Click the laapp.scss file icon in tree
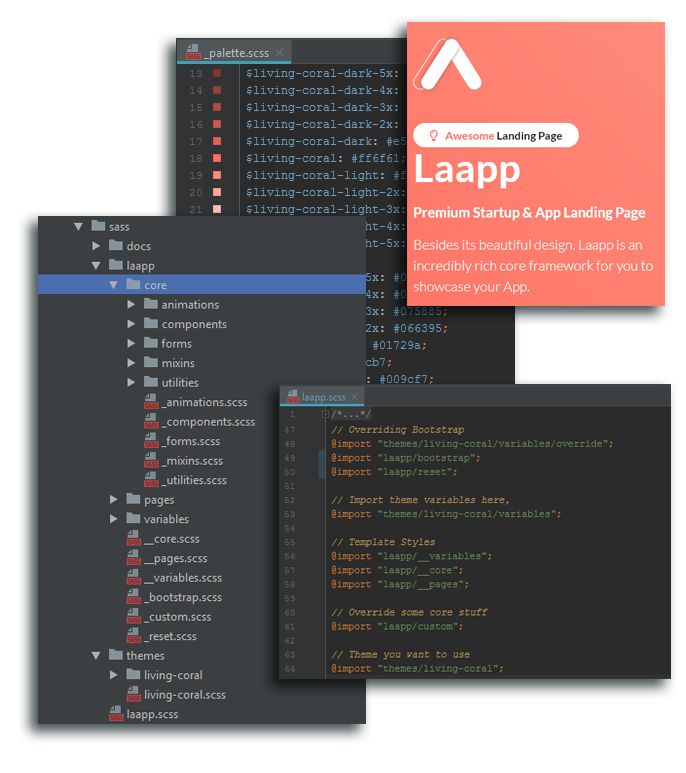686x773 pixels. pos(116,715)
